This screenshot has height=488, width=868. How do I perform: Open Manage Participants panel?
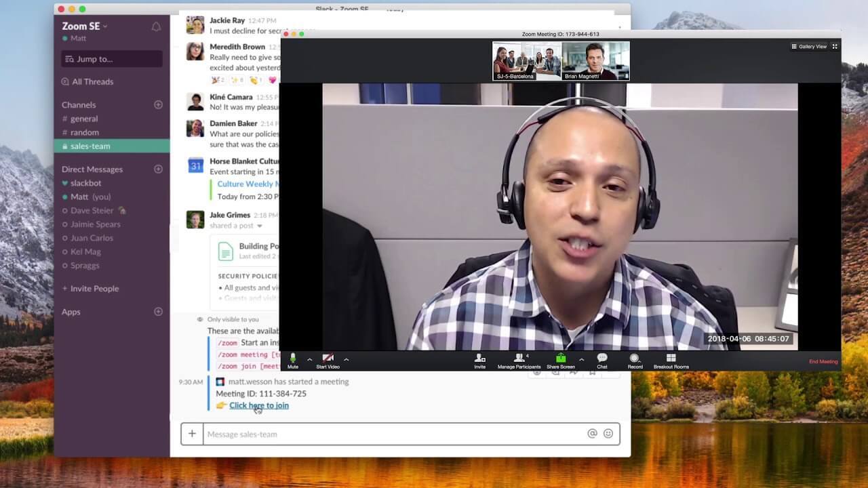point(519,361)
